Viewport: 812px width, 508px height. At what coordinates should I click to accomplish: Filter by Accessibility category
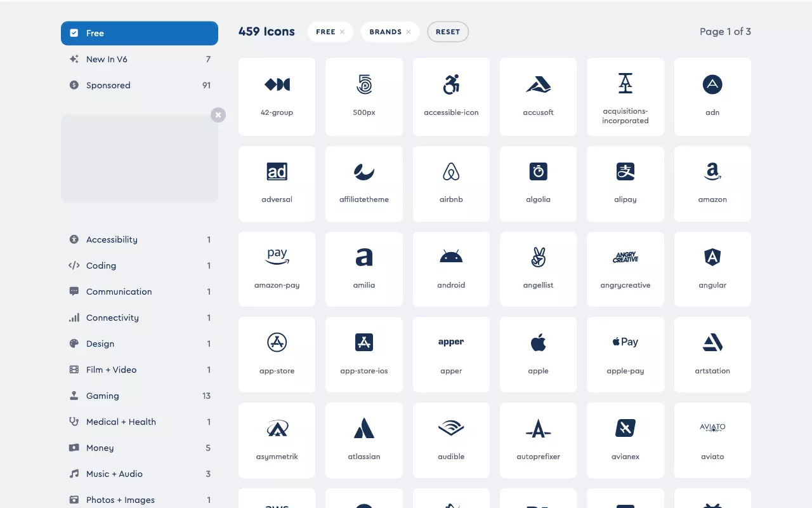pyautogui.click(x=140, y=239)
